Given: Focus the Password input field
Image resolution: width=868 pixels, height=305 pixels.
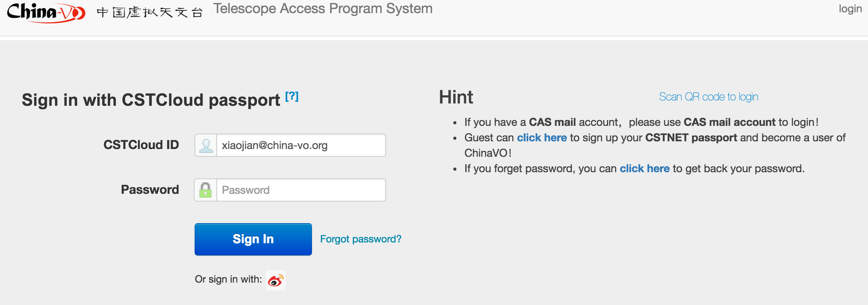Looking at the screenshot, I should click(x=300, y=190).
